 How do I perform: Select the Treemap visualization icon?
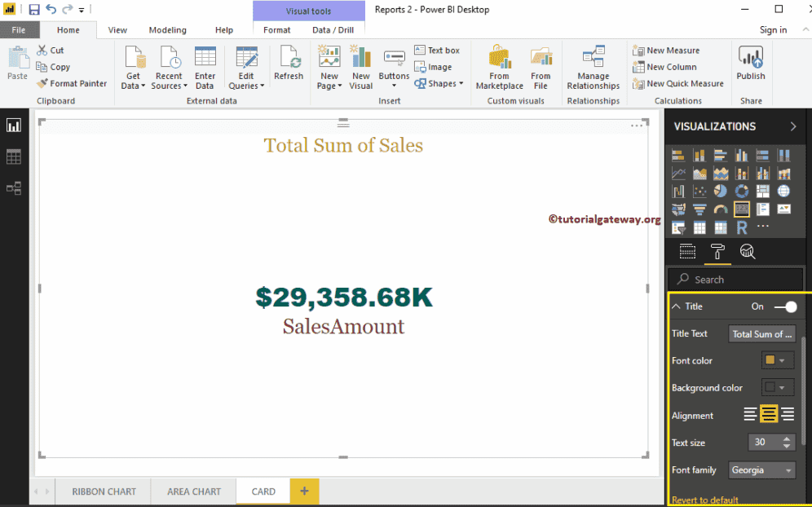[x=763, y=191]
